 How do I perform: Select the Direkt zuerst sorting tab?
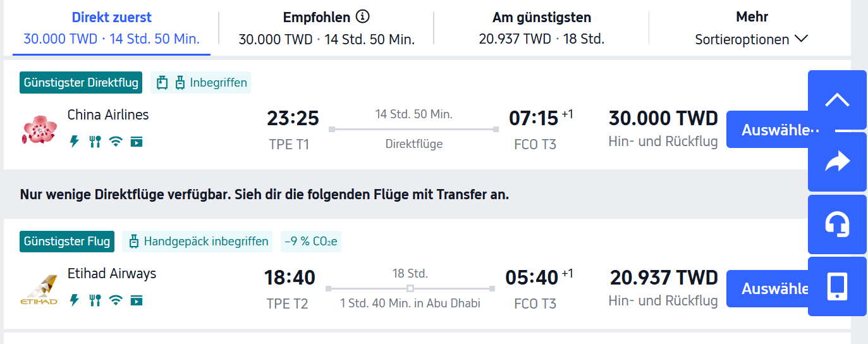click(111, 28)
